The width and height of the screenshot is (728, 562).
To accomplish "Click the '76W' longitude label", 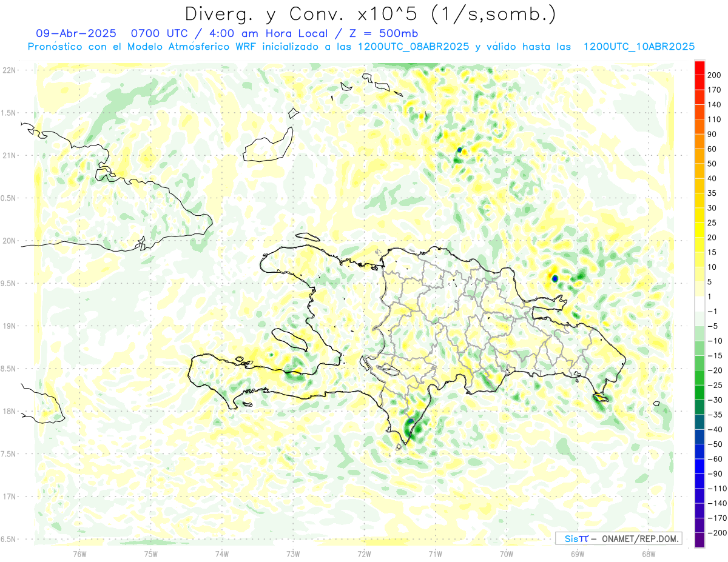I will pos(79,554).
